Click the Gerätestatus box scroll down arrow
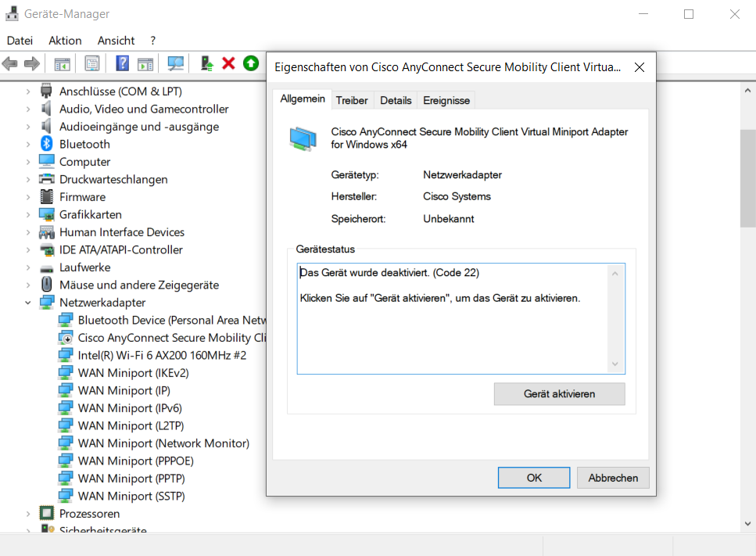 tap(615, 364)
